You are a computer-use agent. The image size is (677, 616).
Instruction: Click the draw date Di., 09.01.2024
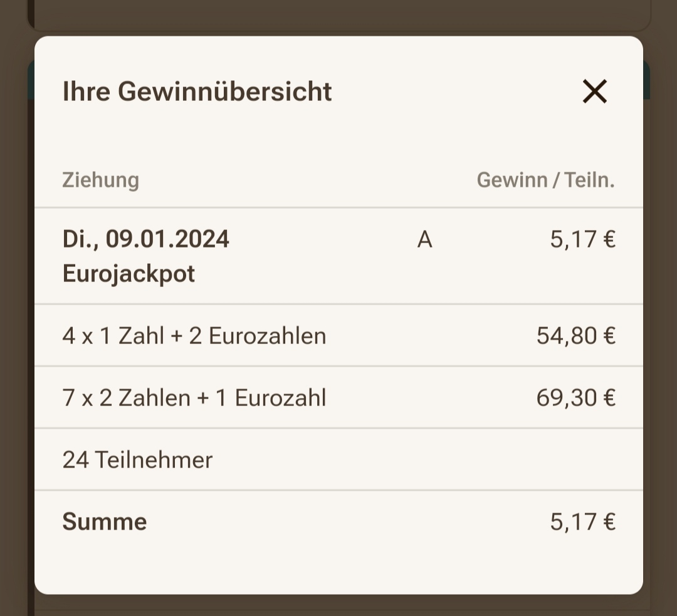click(146, 239)
